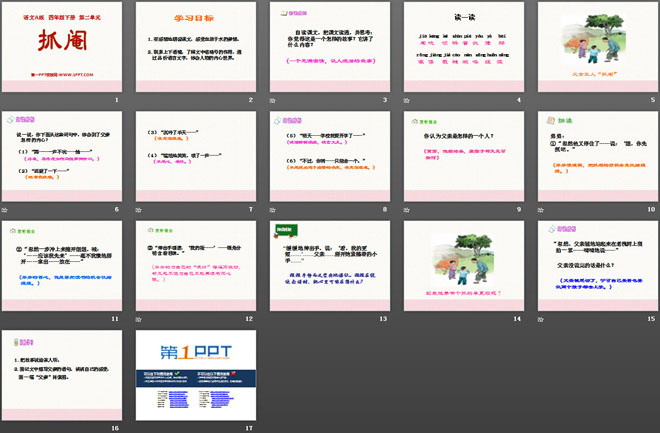The image size is (660, 433).
Task: Click animation star icon under slide 12
Action: pyautogui.click(x=138, y=319)
